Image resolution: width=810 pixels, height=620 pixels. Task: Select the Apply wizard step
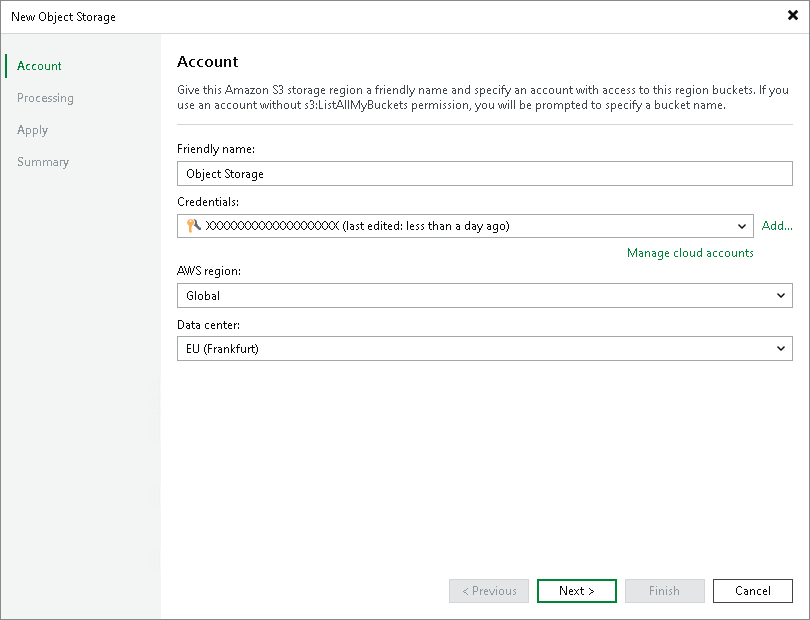33,130
